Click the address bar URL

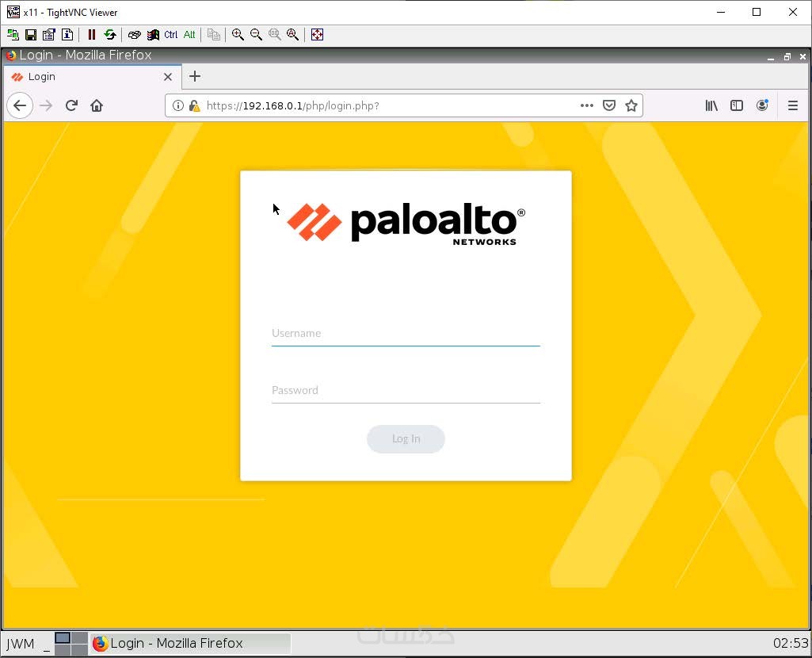click(292, 105)
